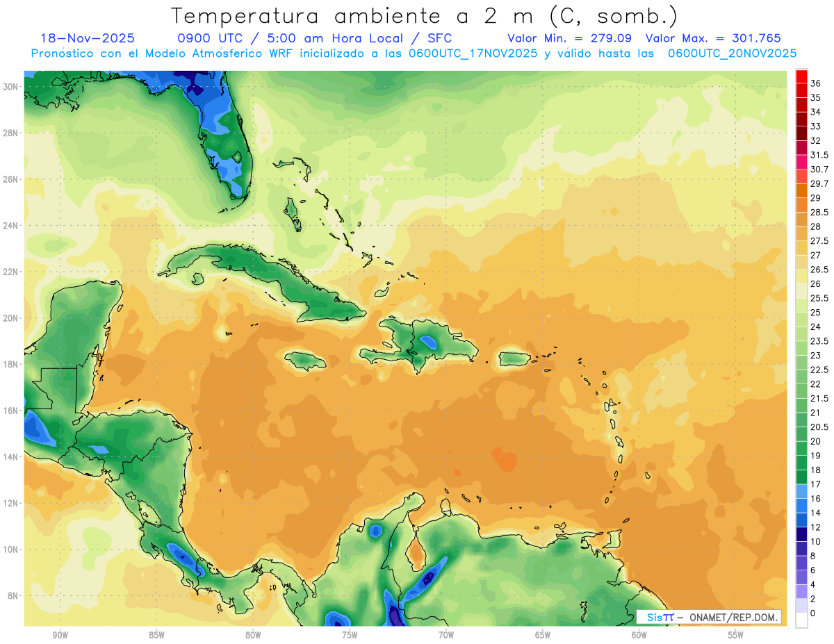Click the white swatch below legend value 0
The image size is (834, 644).
[x=802, y=620]
